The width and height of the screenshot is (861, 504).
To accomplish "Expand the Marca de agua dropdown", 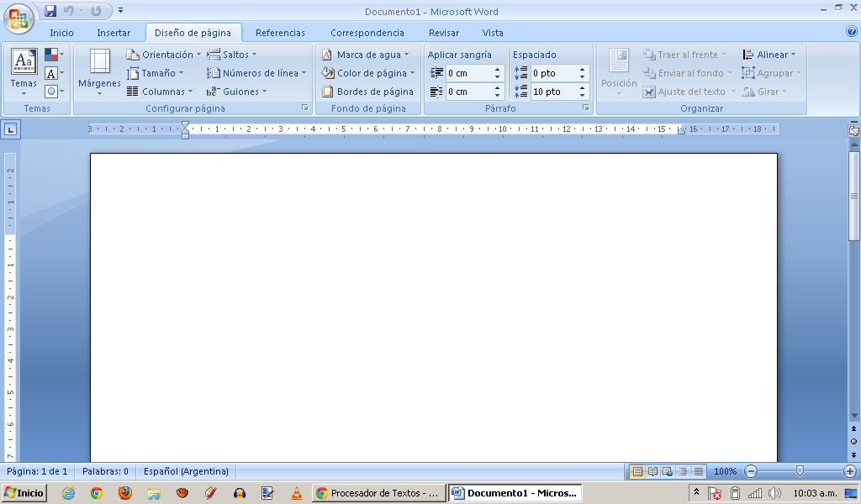I will [366, 55].
